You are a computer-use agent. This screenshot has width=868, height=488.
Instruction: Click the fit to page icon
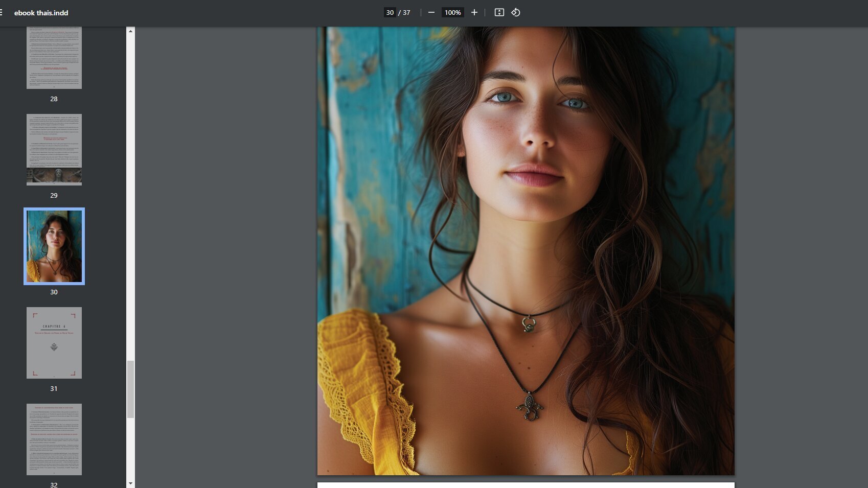point(499,13)
